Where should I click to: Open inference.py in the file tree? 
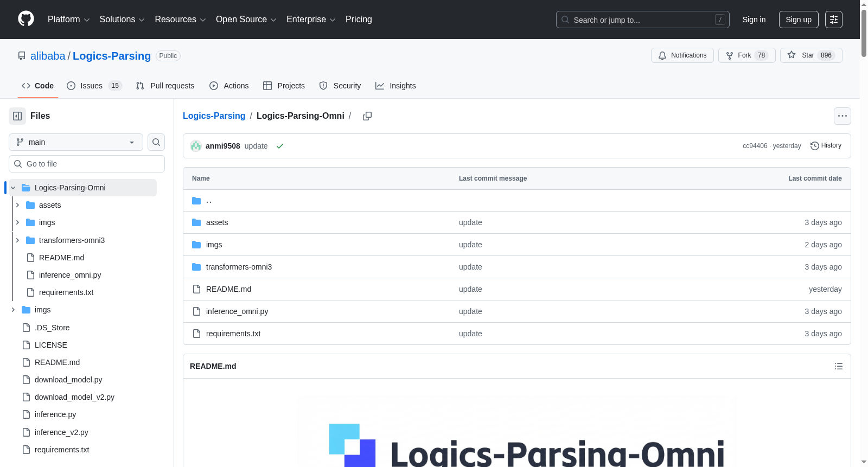pos(55,414)
